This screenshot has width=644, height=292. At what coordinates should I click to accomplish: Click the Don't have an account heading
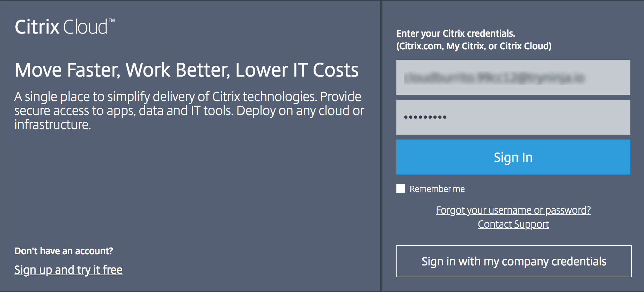(64, 250)
